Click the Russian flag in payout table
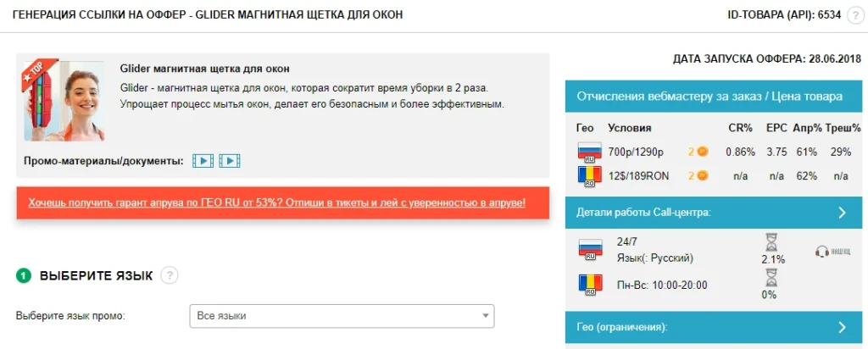Screen dimensions: 868x349 (x=589, y=152)
